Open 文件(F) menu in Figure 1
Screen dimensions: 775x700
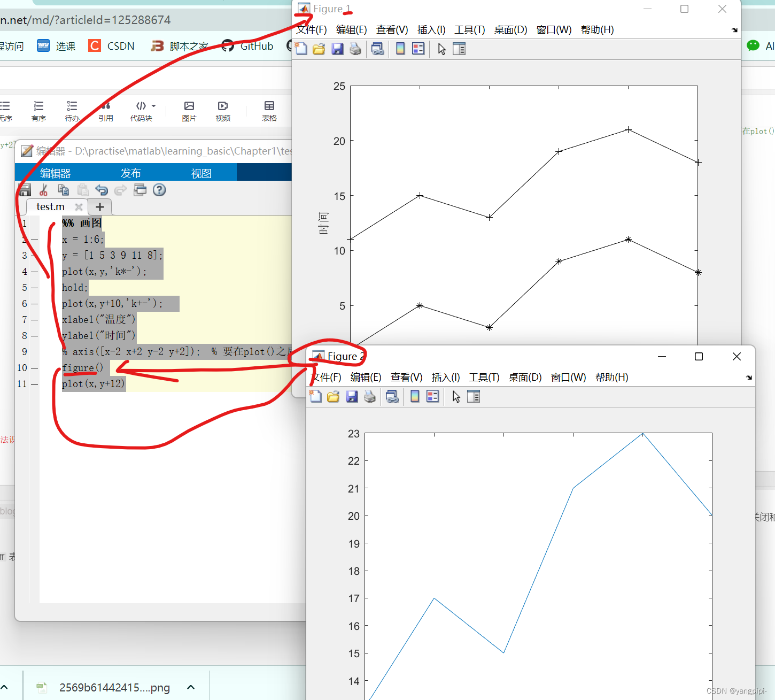[312, 30]
